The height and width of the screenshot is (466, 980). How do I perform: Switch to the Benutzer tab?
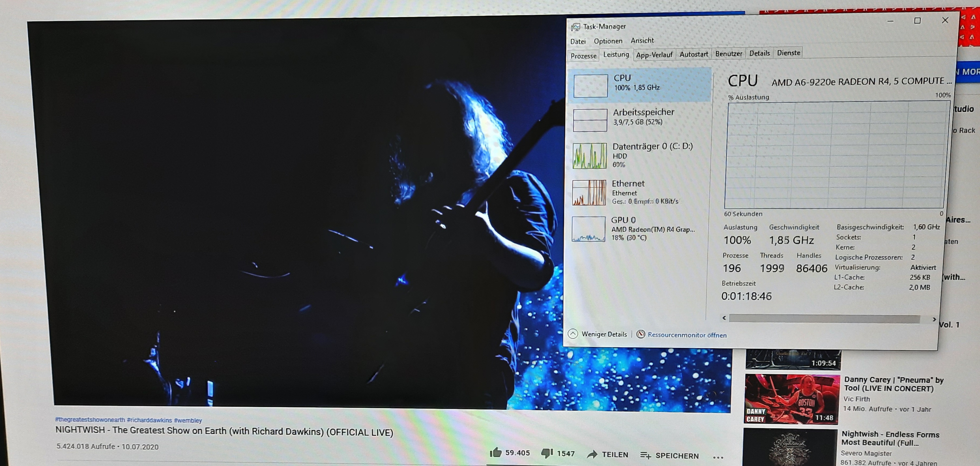tap(729, 54)
